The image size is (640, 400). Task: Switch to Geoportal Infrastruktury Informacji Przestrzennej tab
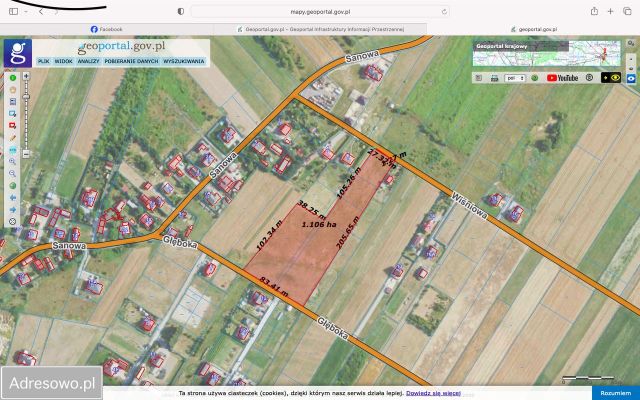pyautogui.click(x=320, y=29)
